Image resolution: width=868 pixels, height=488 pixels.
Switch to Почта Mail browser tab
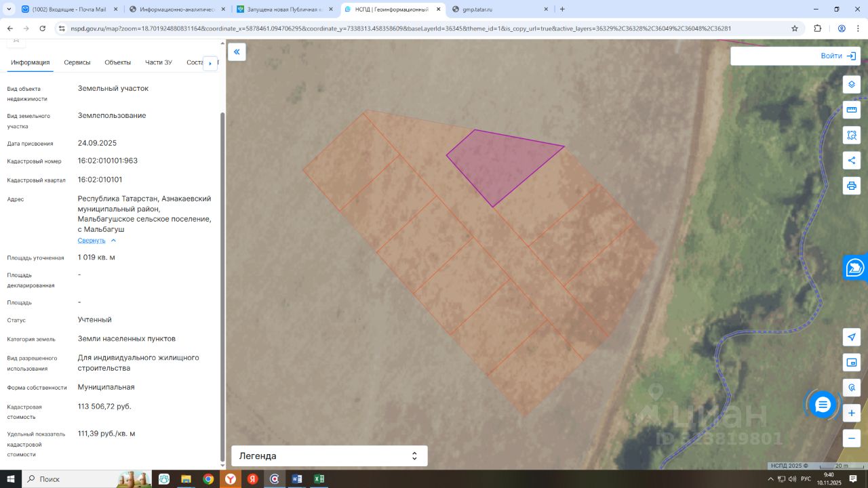click(x=69, y=9)
